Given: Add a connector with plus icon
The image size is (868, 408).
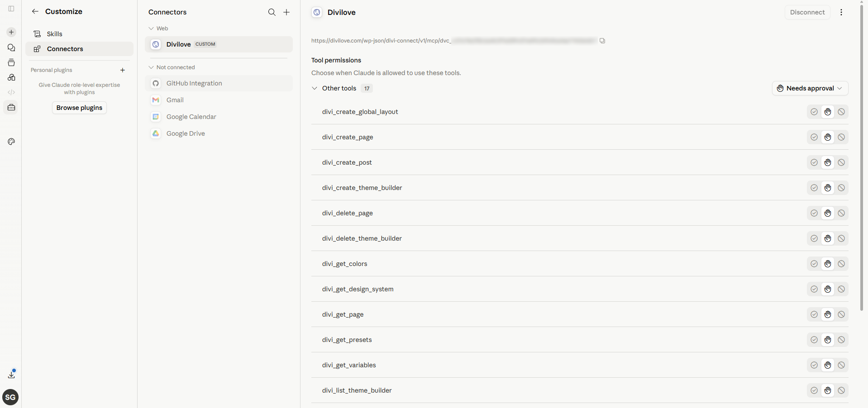Looking at the screenshot, I should coord(286,12).
